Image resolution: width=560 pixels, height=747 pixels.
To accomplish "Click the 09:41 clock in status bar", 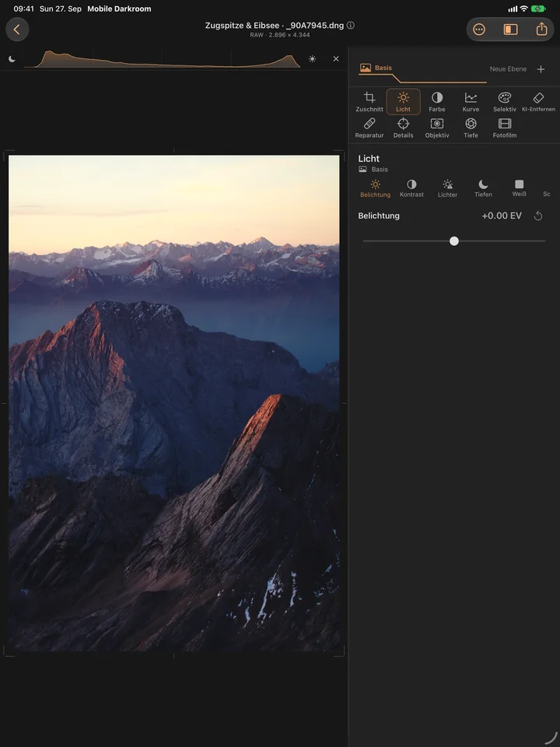I will click(23, 9).
